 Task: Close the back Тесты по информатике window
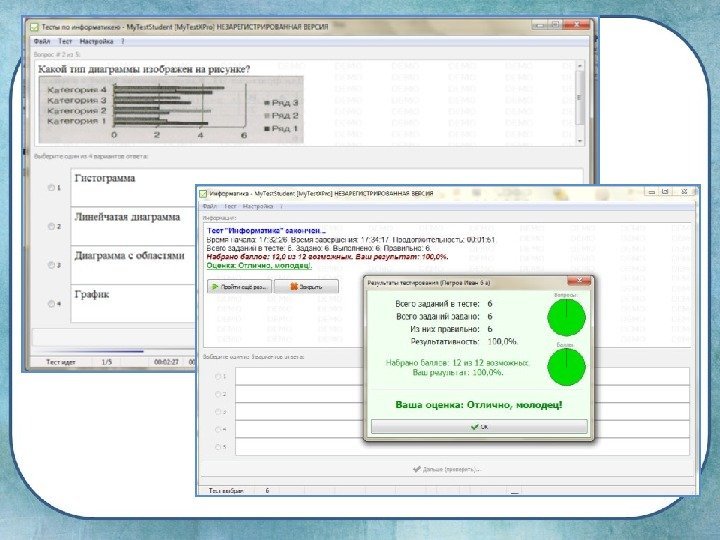click(577, 25)
